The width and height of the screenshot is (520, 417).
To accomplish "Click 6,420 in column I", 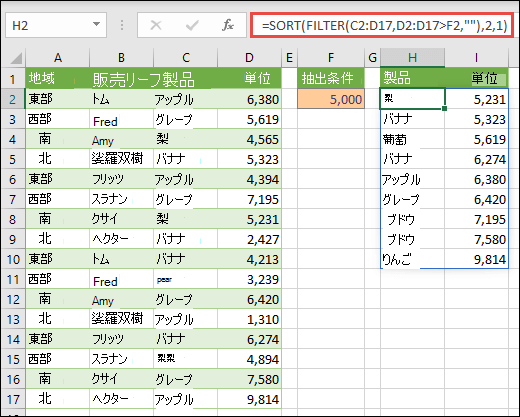I will 476,199.
